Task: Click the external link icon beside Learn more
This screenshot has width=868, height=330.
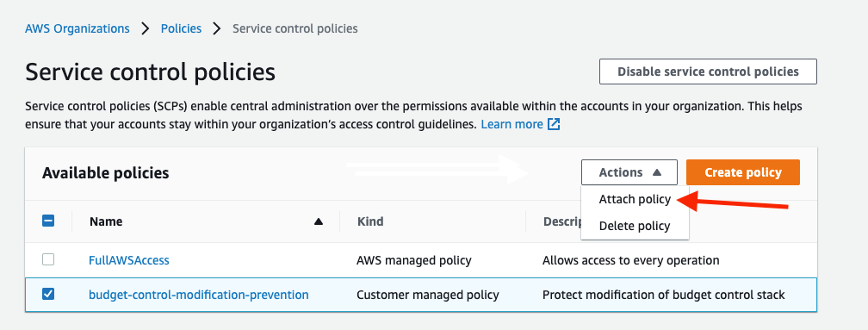Action: pyautogui.click(x=554, y=125)
